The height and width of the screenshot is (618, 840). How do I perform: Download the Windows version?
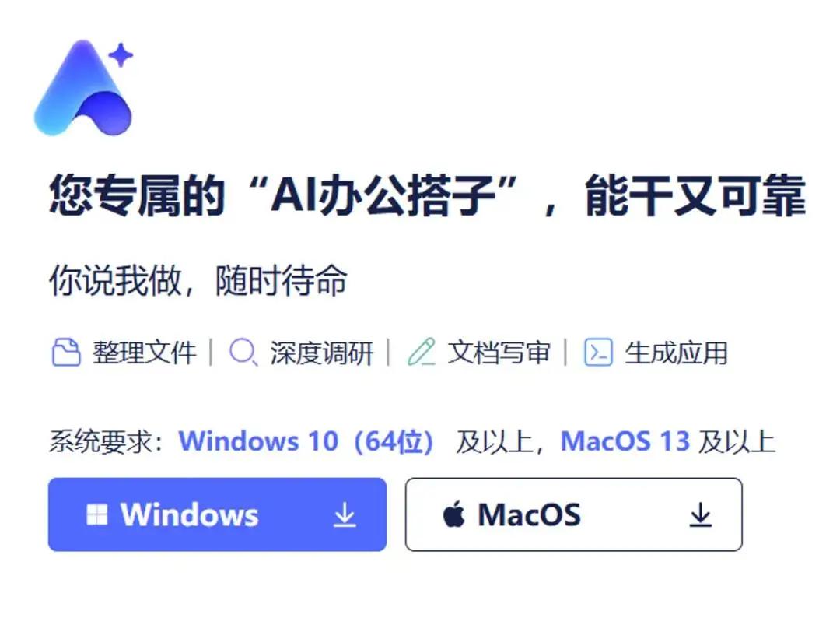click(218, 514)
